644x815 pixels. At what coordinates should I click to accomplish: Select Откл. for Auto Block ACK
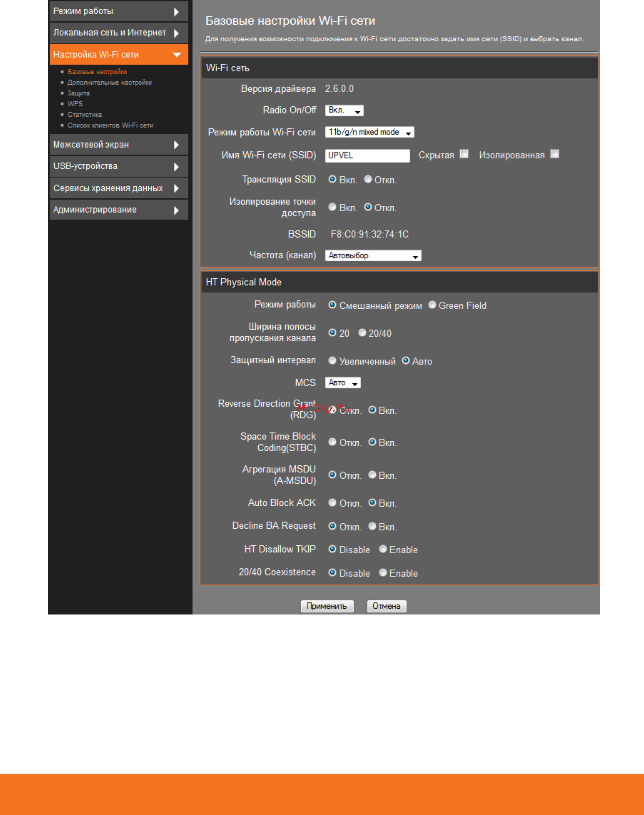(332, 503)
